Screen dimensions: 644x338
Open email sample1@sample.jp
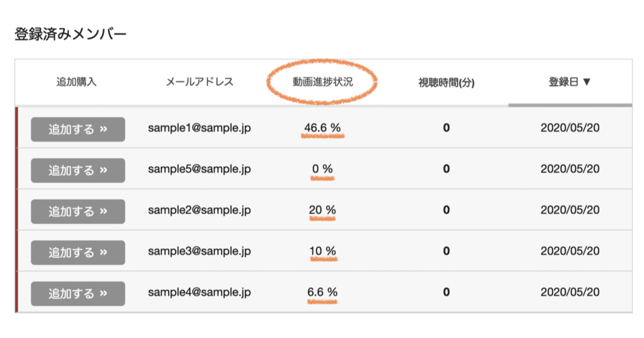coord(199,128)
